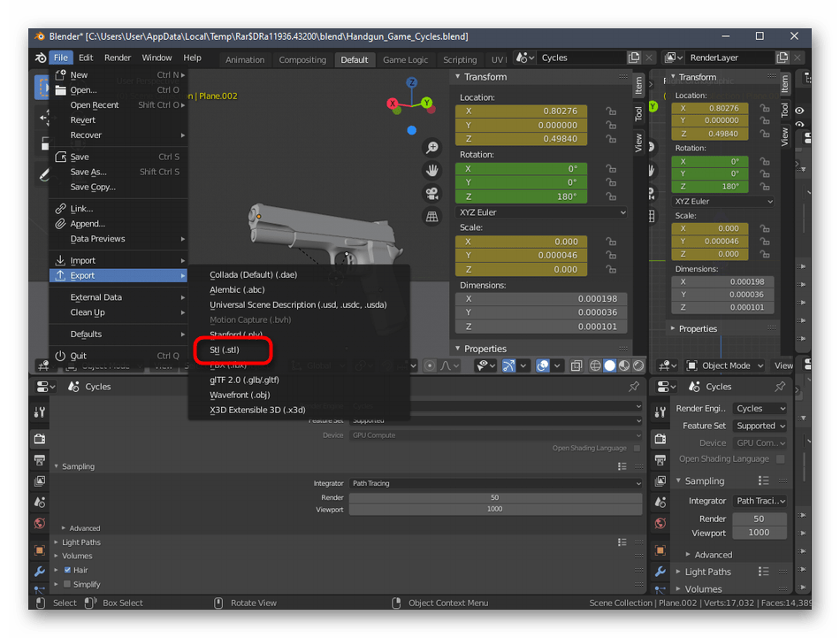Viewport: 840px width, 638px height.
Task: Toggle camera view icon in viewport
Action: click(x=431, y=194)
